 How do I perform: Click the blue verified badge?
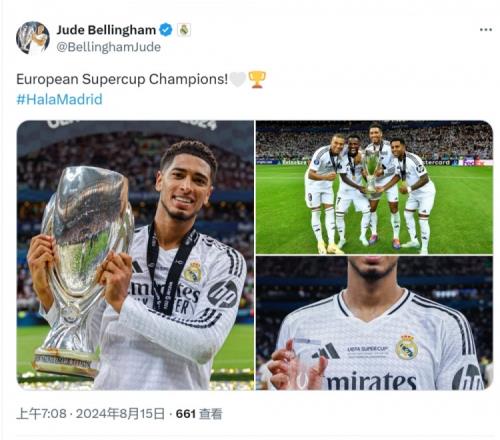coord(166,30)
